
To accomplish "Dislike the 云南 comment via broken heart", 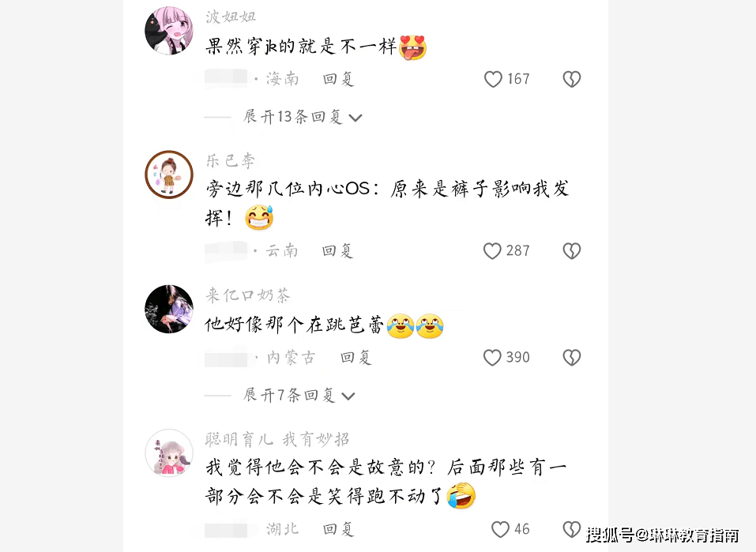I will coord(572,250).
